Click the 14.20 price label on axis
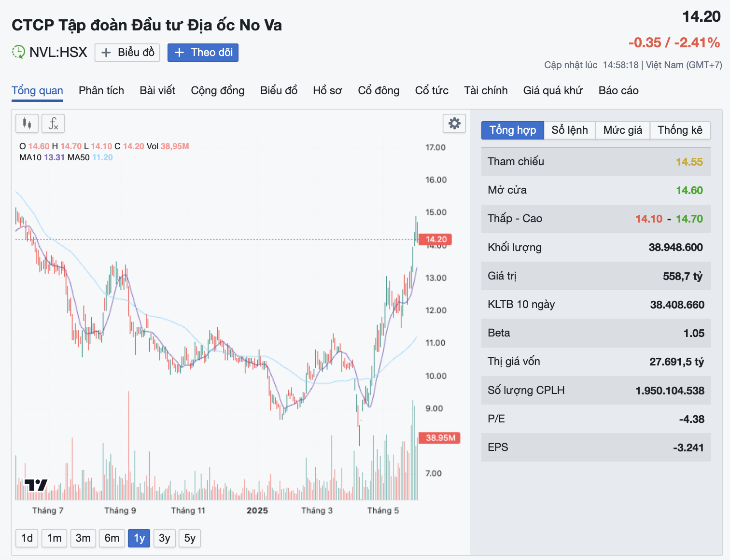730x560 pixels. (435, 239)
